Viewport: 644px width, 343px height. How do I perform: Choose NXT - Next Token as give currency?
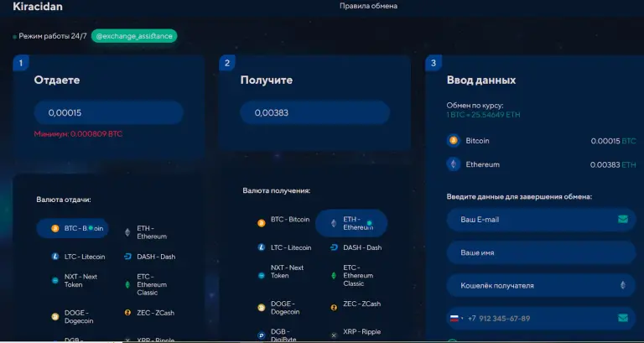pyautogui.click(x=76, y=281)
